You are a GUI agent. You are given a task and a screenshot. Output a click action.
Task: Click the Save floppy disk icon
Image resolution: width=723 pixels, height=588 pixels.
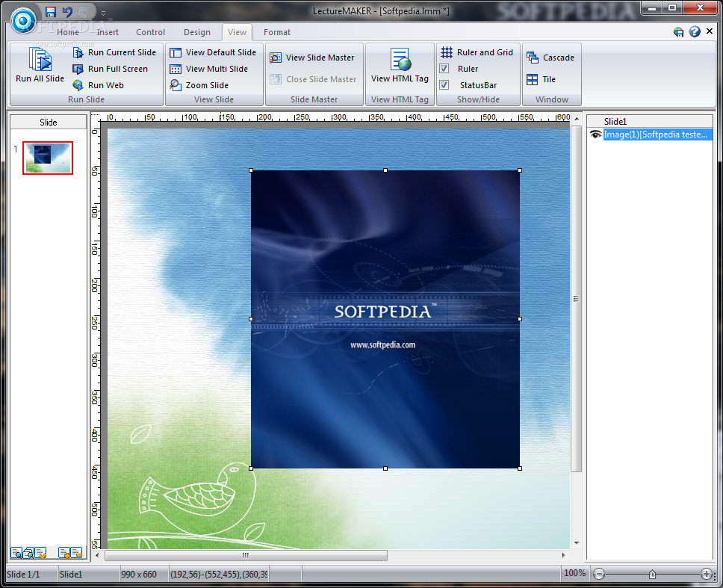(51, 12)
